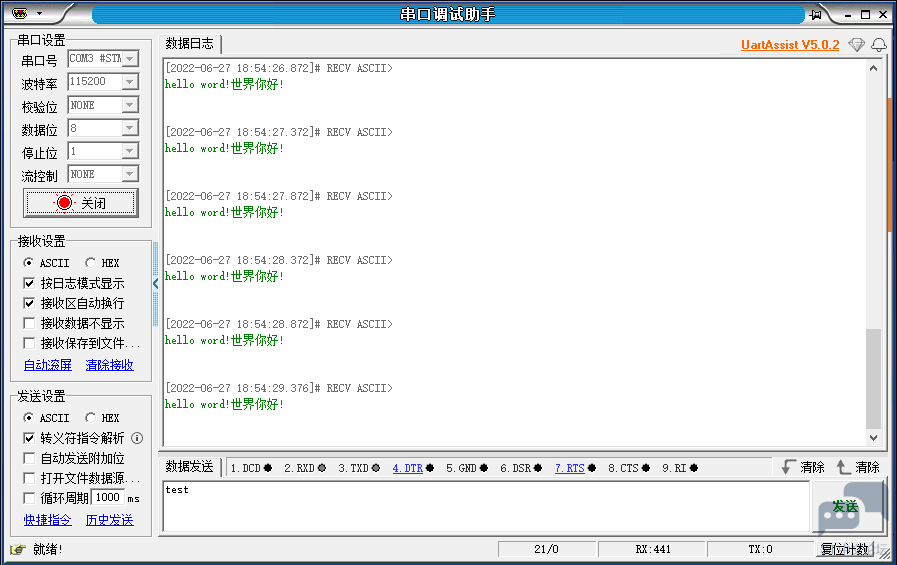Click the TX:0 counter in status bar

(x=760, y=550)
